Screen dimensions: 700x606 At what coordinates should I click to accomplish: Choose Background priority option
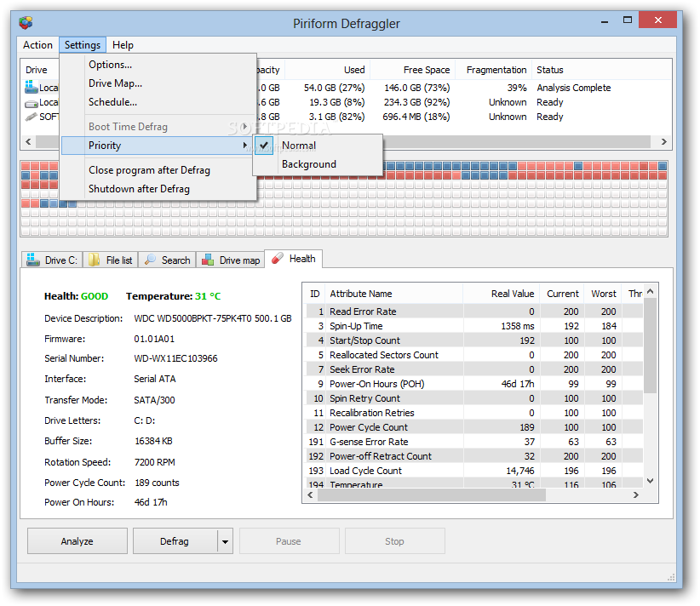coord(318,164)
